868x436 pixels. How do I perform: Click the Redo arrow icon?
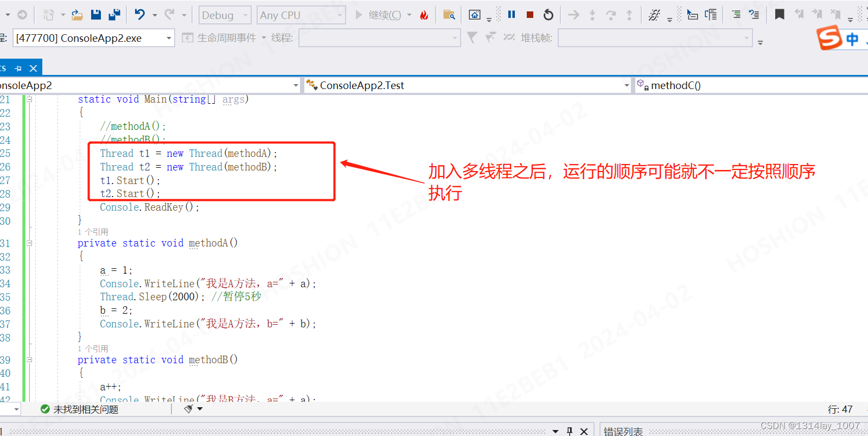pos(170,15)
